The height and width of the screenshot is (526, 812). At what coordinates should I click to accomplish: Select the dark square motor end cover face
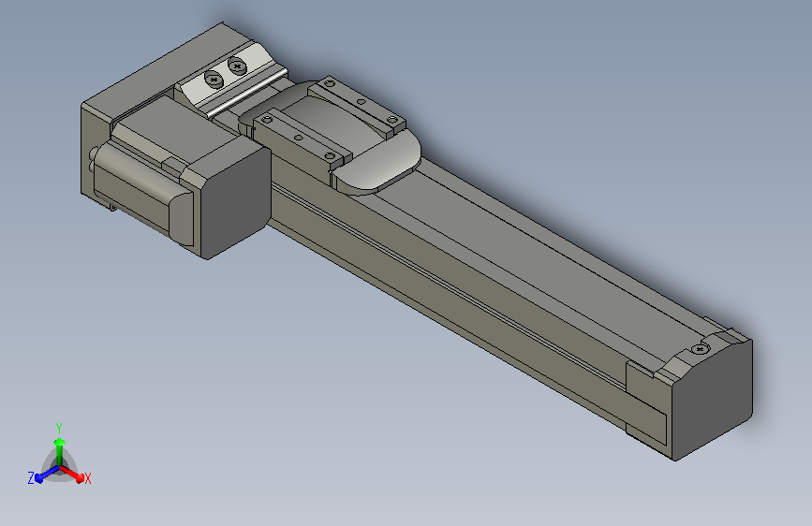(236, 202)
